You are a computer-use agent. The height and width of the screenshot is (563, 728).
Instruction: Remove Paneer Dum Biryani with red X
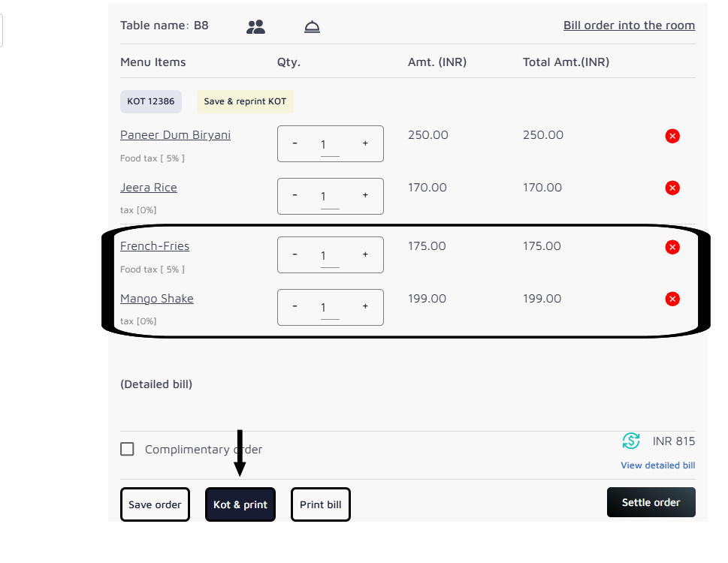coord(672,136)
